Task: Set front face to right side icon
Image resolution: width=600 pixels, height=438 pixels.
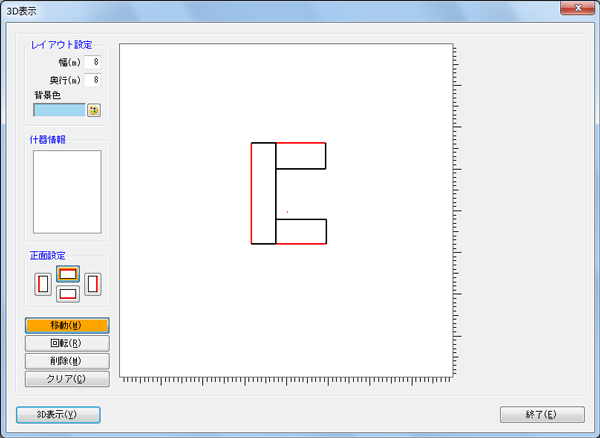Action: 93,284
